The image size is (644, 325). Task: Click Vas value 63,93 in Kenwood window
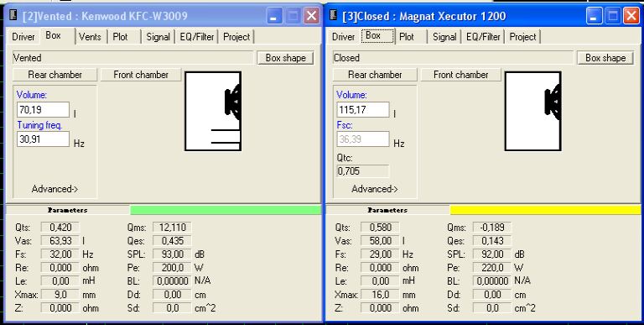(60, 241)
